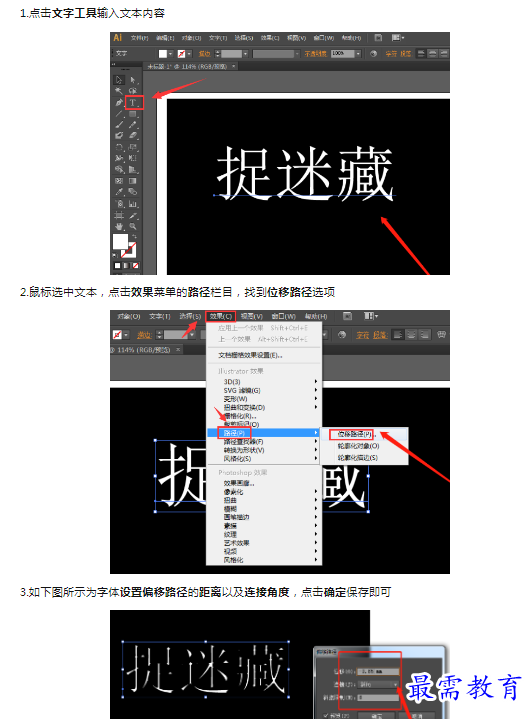Screen dimensions: 530x719
Task: Select the Paintbrush tool
Action: tap(119, 124)
